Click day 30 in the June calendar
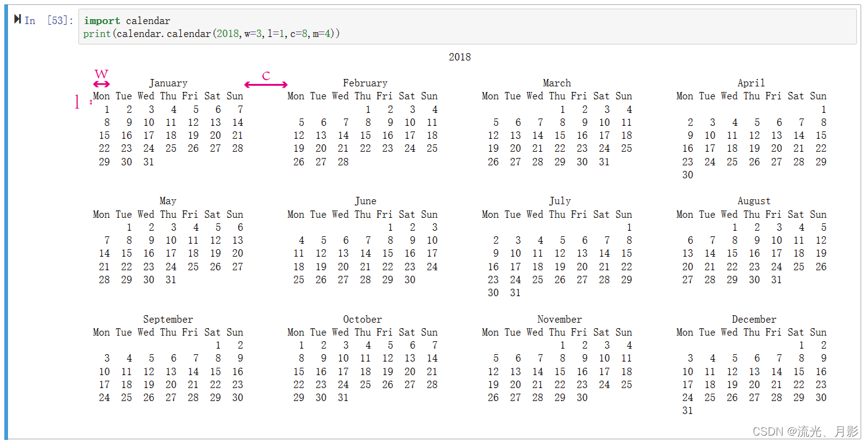This screenshot has height=443, width=868. pyautogui.click(x=410, y=279)
